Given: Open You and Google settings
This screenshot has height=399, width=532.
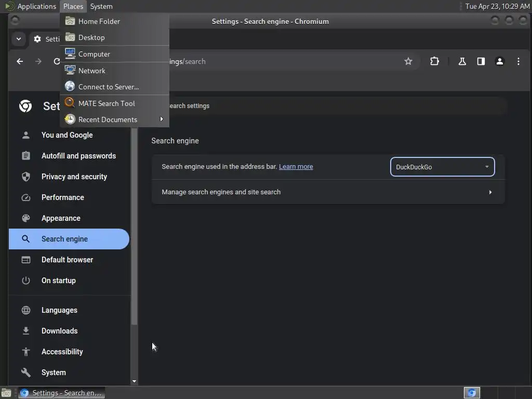Looking at the screenshot, I should 69,135.
